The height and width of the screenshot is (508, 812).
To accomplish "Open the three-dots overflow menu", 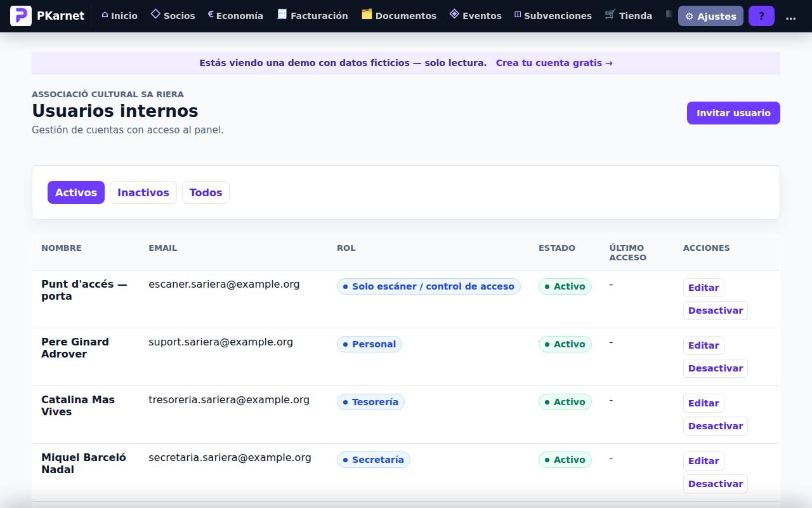I will click(790, 16).
